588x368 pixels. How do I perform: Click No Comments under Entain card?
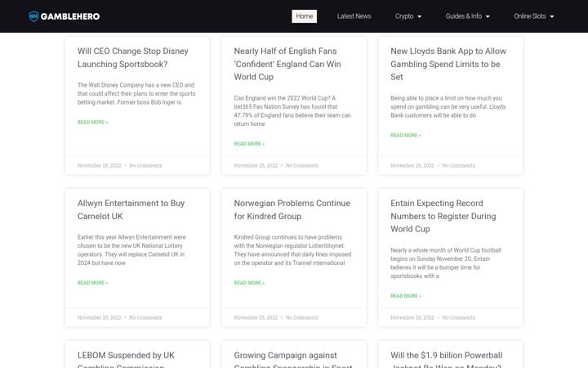click(458, 317)
